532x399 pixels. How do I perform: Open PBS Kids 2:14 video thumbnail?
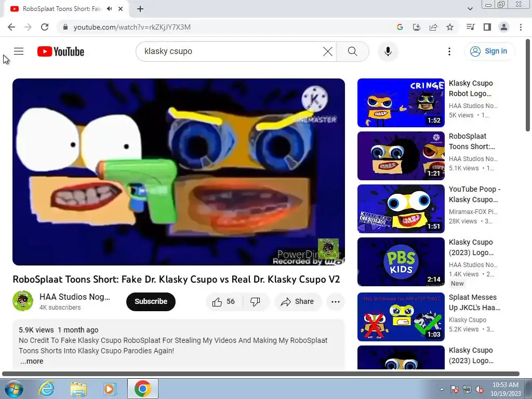(x=401, y=262)
